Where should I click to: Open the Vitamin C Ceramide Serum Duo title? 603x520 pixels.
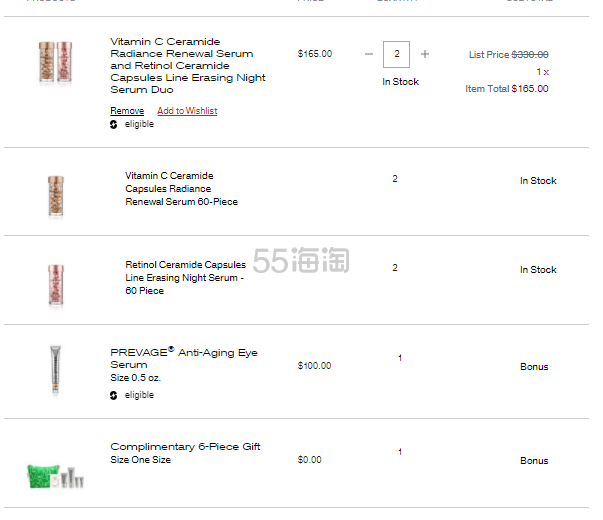(x=188, y=66)
